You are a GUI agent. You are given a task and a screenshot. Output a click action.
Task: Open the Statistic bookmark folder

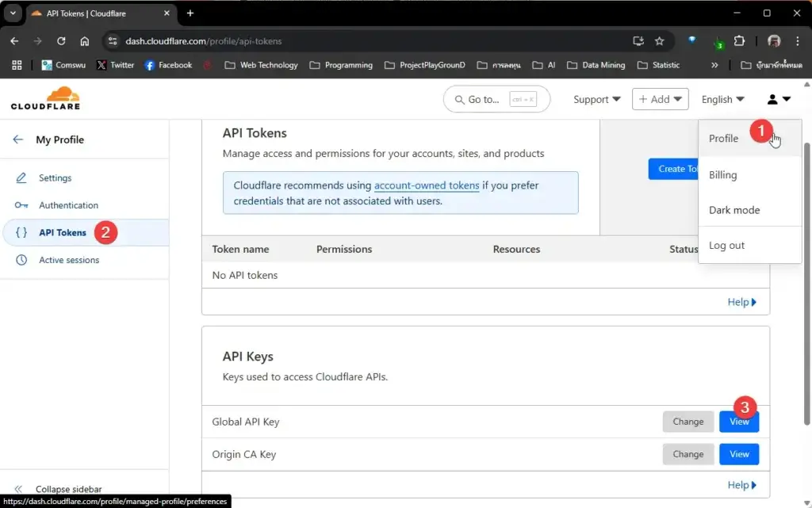pyautogui.click(x=659, y=65)
